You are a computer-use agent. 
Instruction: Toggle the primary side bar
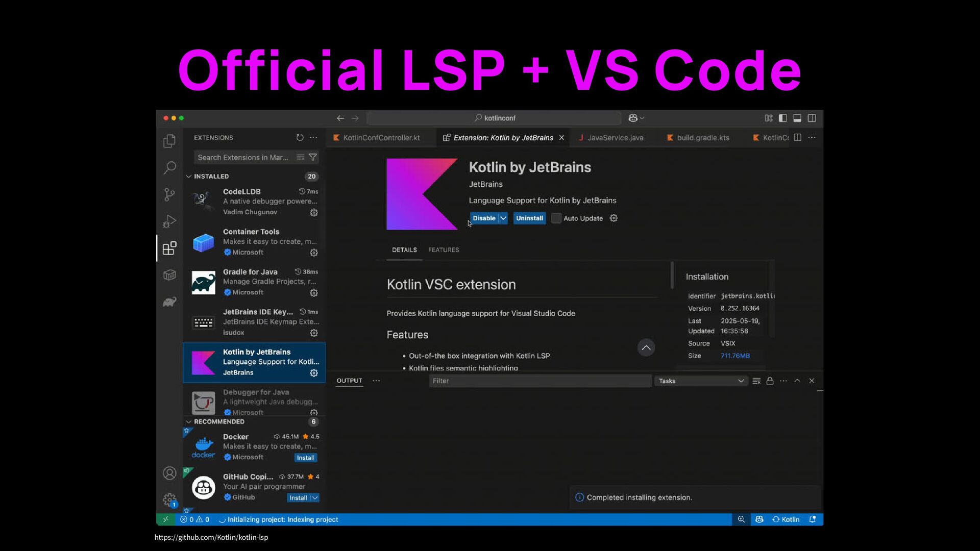[782, 118]
